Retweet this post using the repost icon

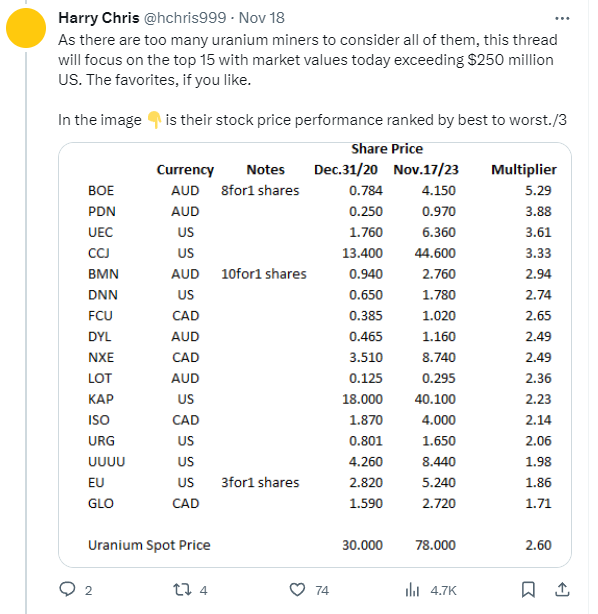182,589
